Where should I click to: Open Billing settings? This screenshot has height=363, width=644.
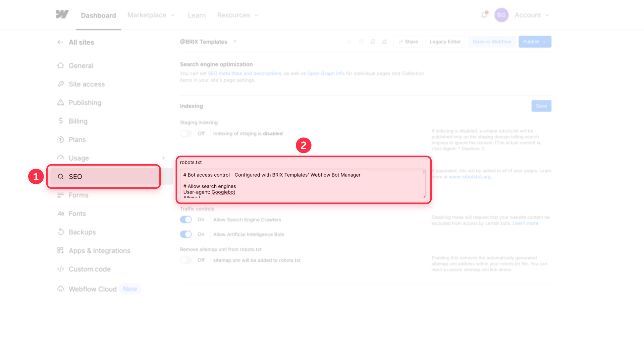78,121
